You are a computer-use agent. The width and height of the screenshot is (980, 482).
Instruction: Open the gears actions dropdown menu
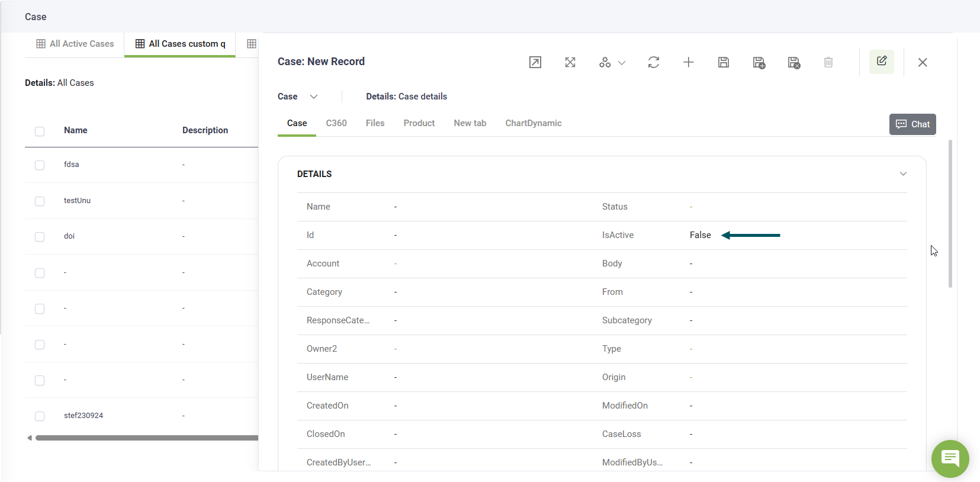612,62
